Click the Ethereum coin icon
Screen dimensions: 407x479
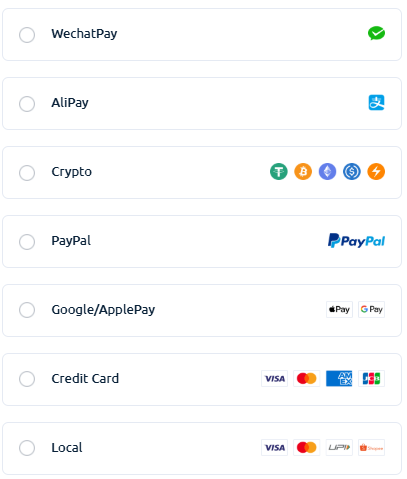click(327, 172)
